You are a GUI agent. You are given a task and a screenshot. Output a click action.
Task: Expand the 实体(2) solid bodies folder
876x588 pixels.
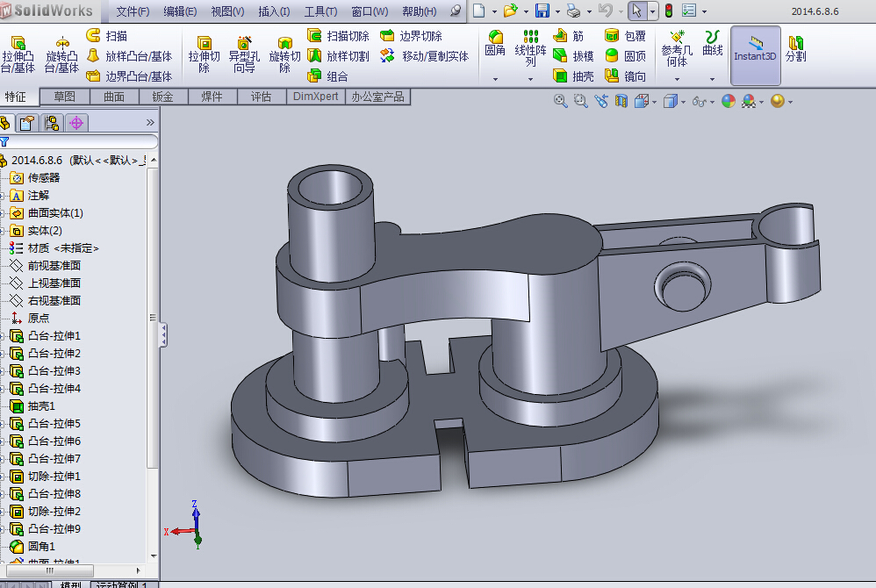pyautogui.click(x=4, y=231)
